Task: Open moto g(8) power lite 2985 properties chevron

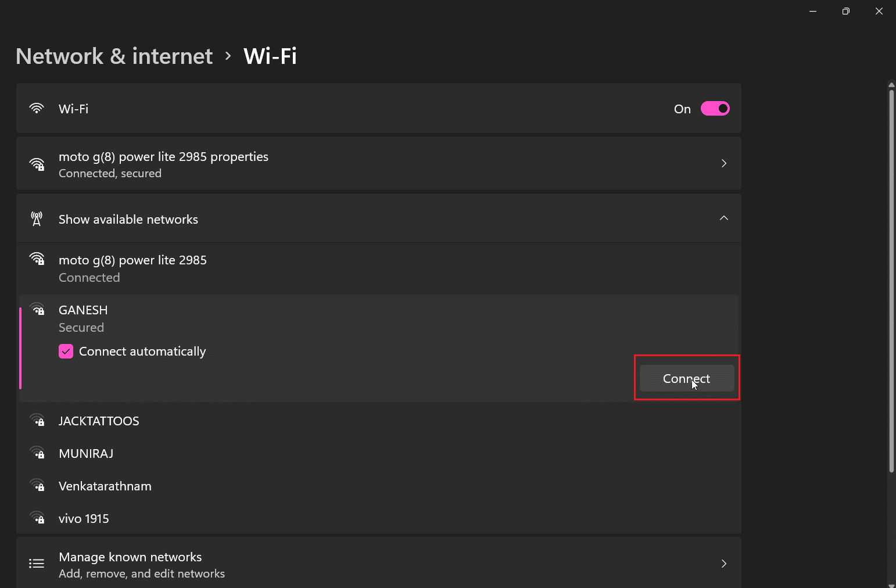Action: (723, 164)
